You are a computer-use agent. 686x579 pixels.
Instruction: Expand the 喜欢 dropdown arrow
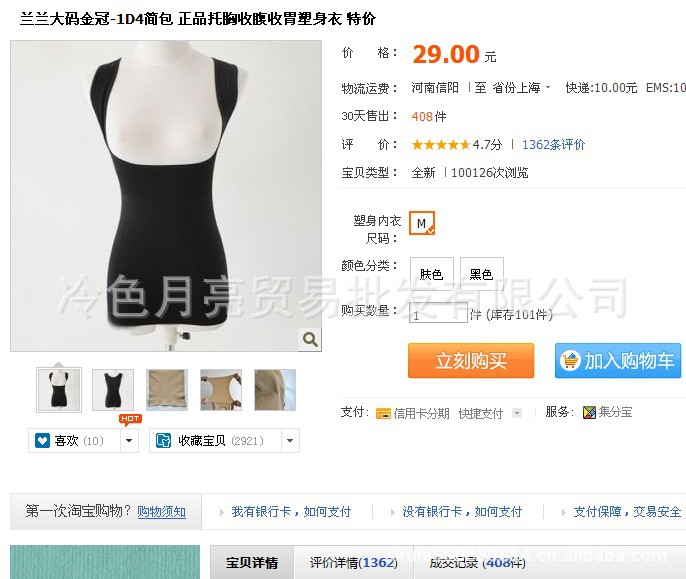click(x=129, y=440)
